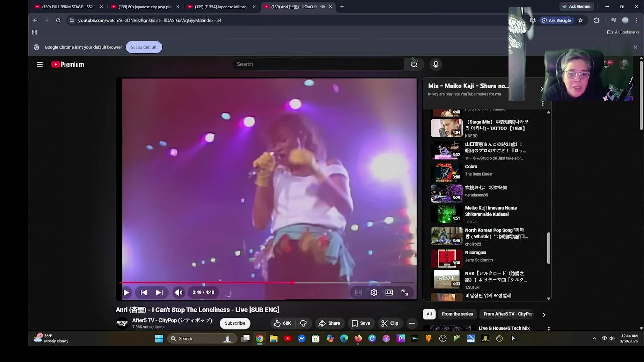The width and height of the screenshot is (644, 362).
Task: Enter full screen in video player
Action: (x=405, y=292)
